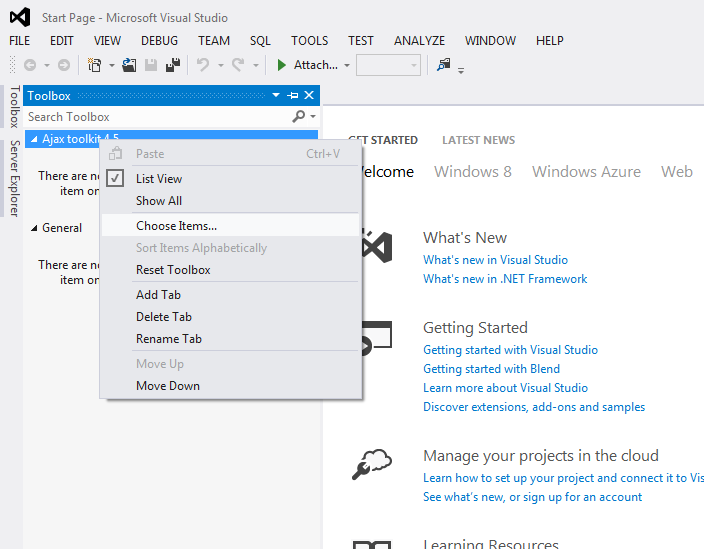The width and height of the screenshot is (704, 549).
Task: Choose Move Down menu entry
Action: 230,386
